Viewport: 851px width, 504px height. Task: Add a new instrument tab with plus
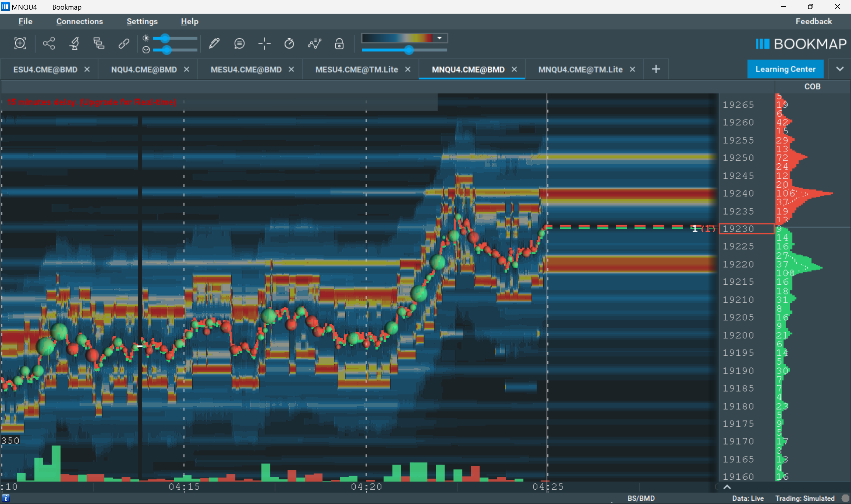click(656, 69)
